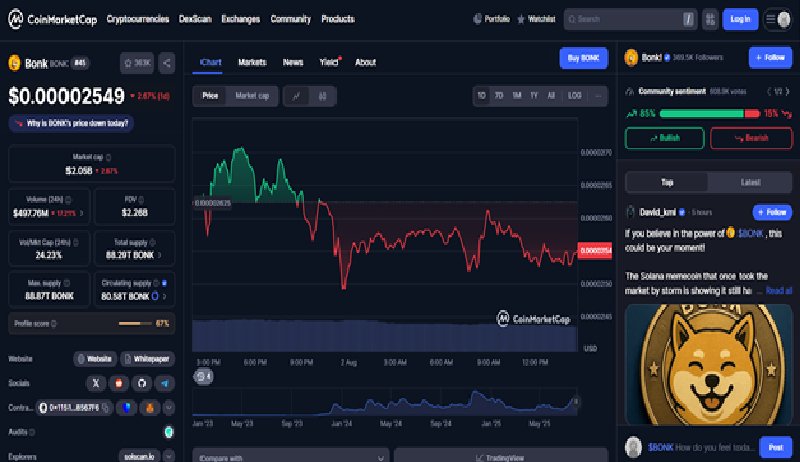Open Watchlist star in the header

536,19
